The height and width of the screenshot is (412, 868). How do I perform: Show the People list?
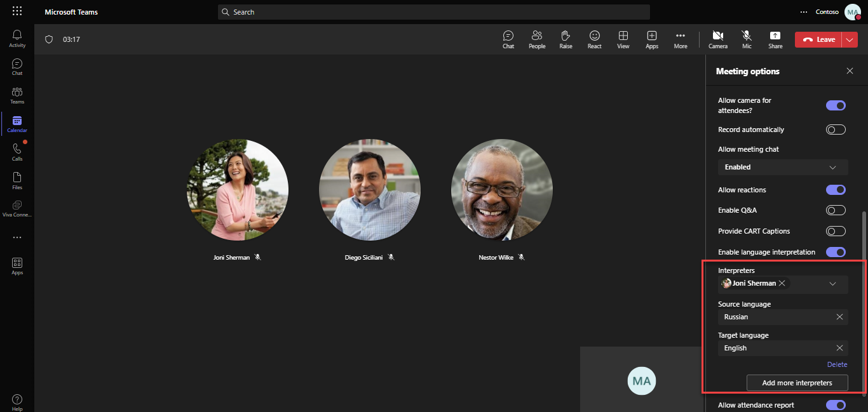pyautogui.click(x=537, y=39)
